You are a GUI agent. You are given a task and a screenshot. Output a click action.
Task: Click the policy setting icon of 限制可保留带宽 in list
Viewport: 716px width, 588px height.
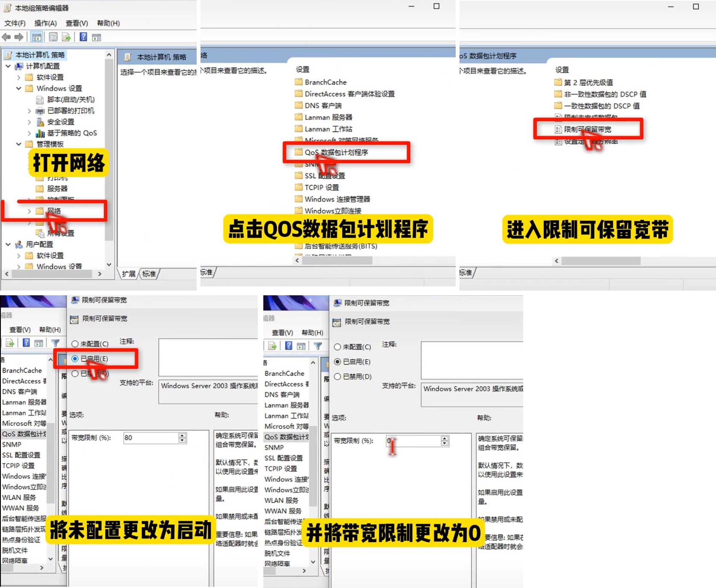click(558, 129)
